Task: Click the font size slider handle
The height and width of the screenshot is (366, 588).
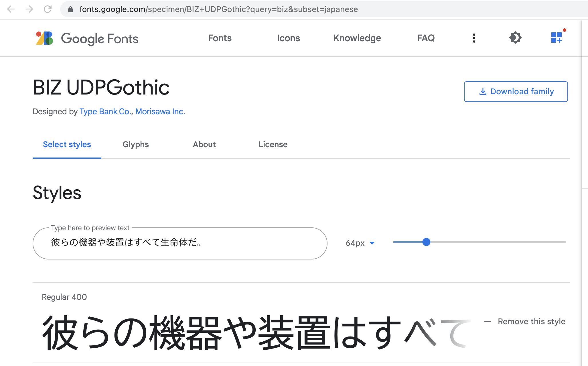Action: click(427, 242)
